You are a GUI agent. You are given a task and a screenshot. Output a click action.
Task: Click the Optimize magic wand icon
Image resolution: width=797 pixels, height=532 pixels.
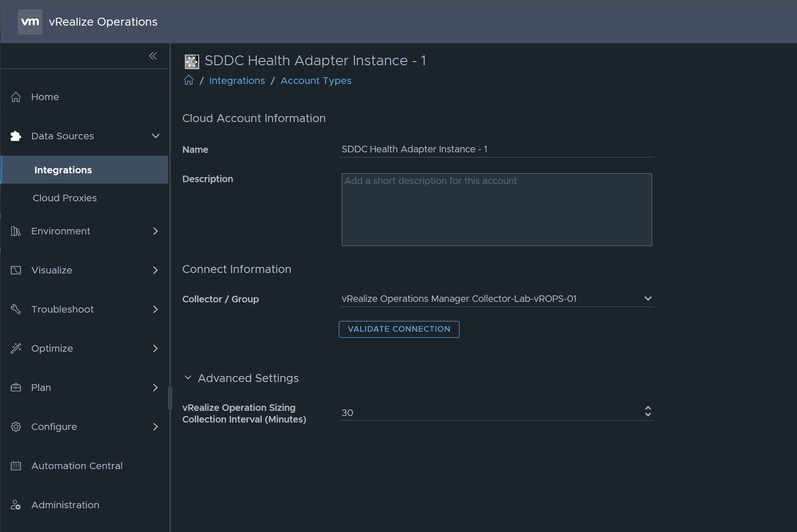(x=15, y=348)
